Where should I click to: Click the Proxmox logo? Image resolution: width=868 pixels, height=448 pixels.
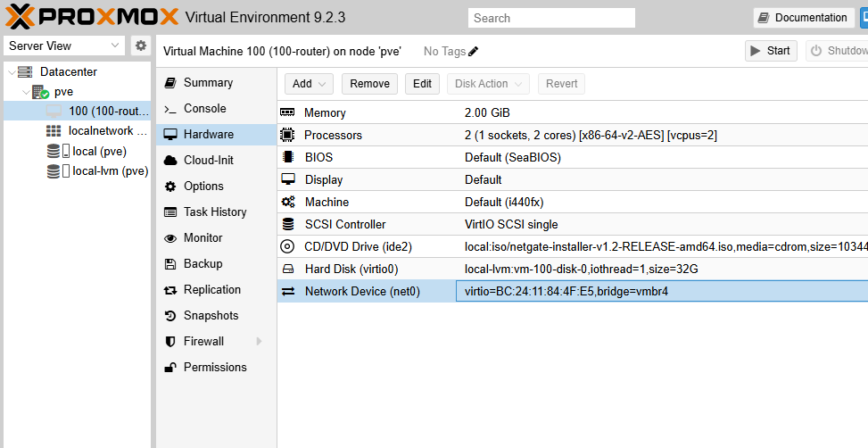(92, 17)
